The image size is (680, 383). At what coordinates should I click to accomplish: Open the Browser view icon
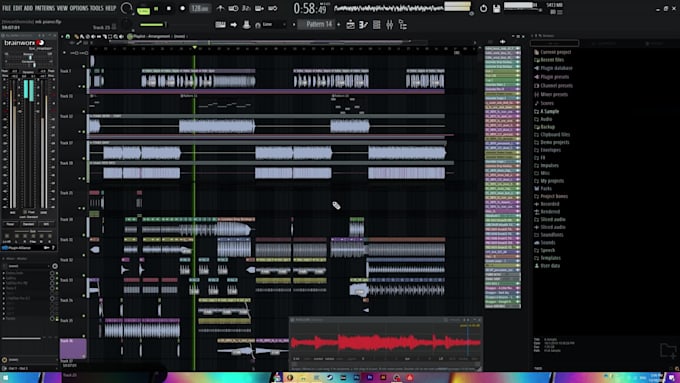coord(402,25)
